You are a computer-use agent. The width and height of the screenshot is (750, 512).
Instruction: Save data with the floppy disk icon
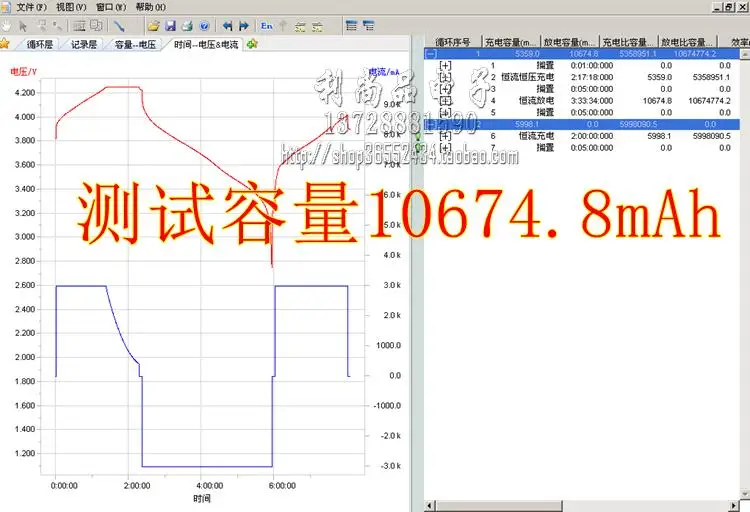pyautogui.click(x=170, y=26)
